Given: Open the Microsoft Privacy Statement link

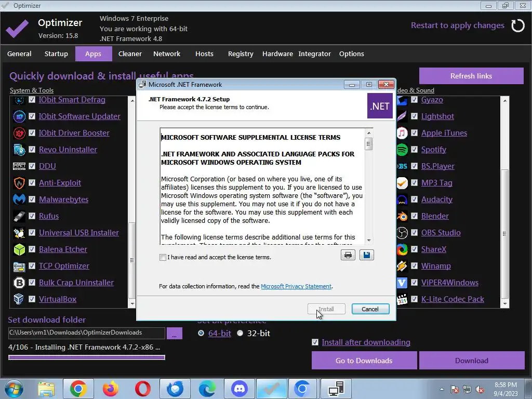Looking at the screenshot, I should 296,286.
